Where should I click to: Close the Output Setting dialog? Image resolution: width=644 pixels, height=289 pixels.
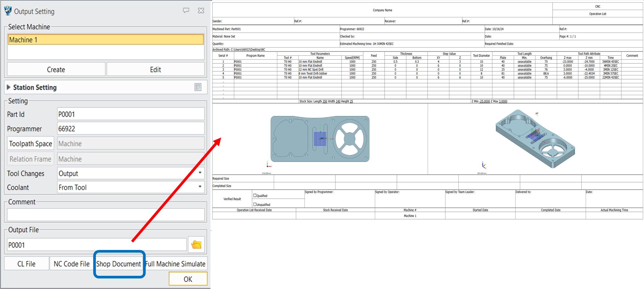(x=201, y=11)
